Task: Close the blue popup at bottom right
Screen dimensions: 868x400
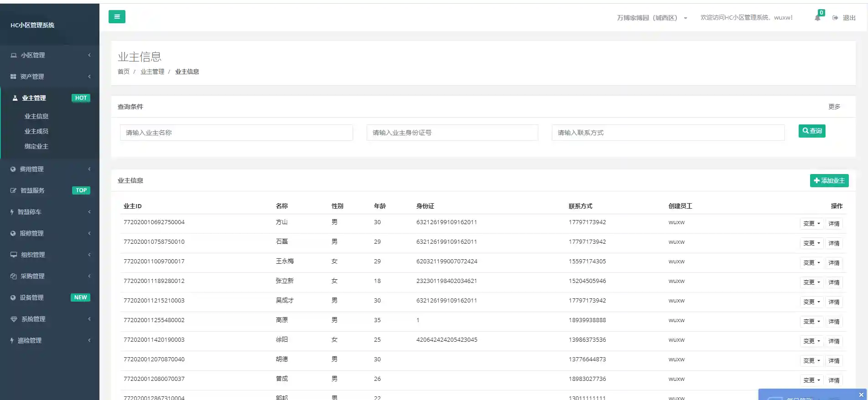Action: click(861, 395)
